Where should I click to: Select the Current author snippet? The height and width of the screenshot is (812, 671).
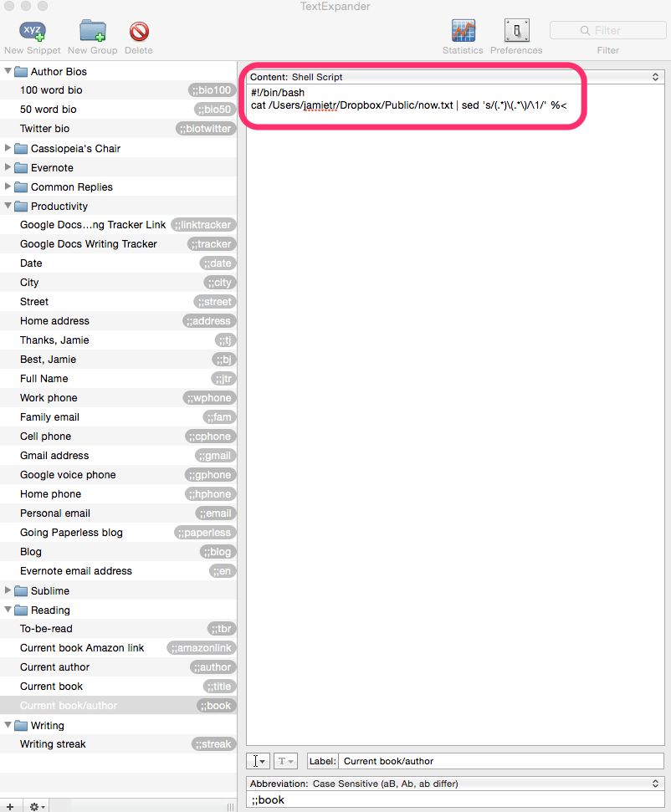[x=118, y=667]
